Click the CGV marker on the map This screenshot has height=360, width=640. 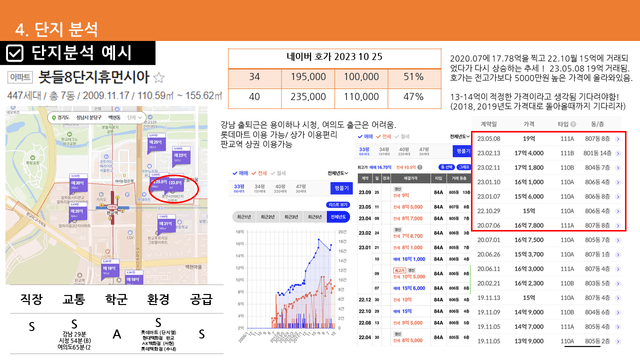[130, 233]
